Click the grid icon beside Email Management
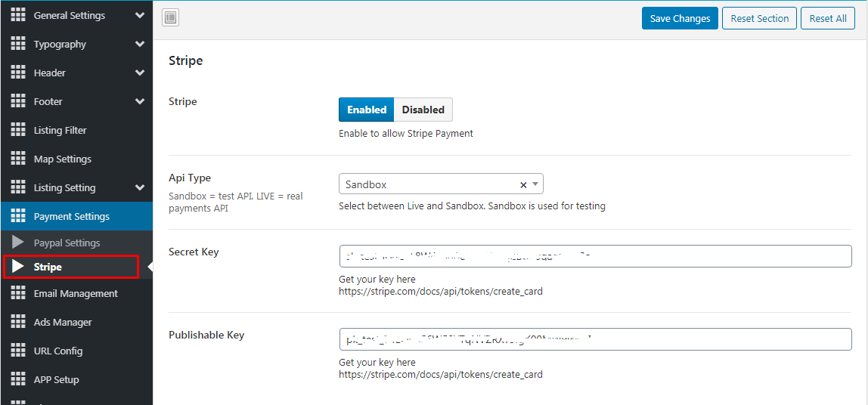 pos(18,293)
